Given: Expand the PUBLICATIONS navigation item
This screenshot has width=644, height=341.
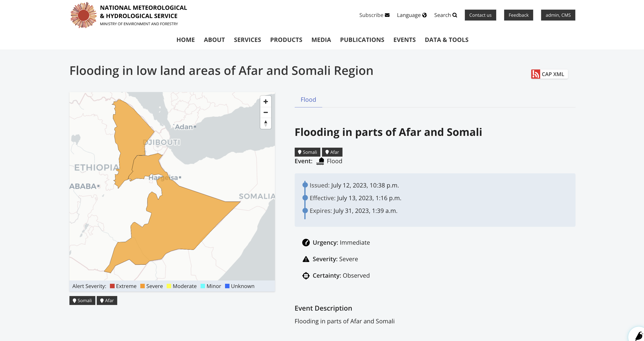Looking at the screenshot, I should [362, 40].
